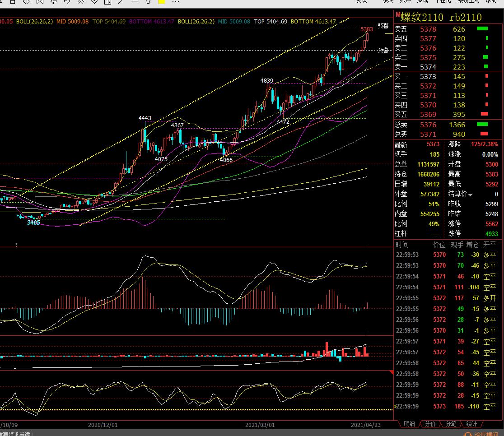The width and height of the screenshot is (504, 436).
Task: Switch to the 明细 tab
Action: pos(409,424)
